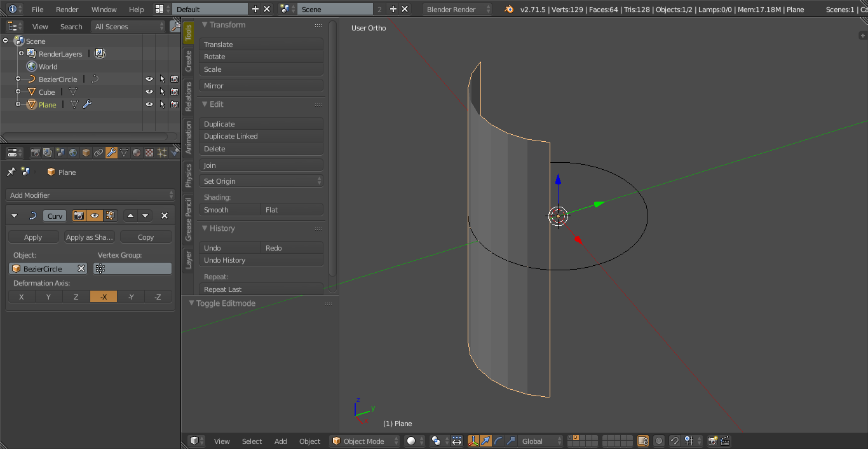Click the scale manipulator icon
868x449 pixels.
pyautogui.click(x=510, y=441)
